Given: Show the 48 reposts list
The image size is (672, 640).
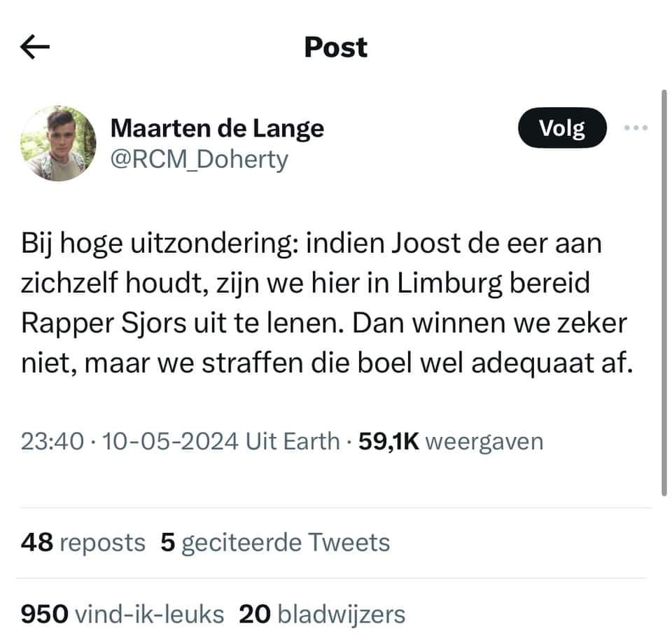Looking at the screenshot, I should point(83,542).
